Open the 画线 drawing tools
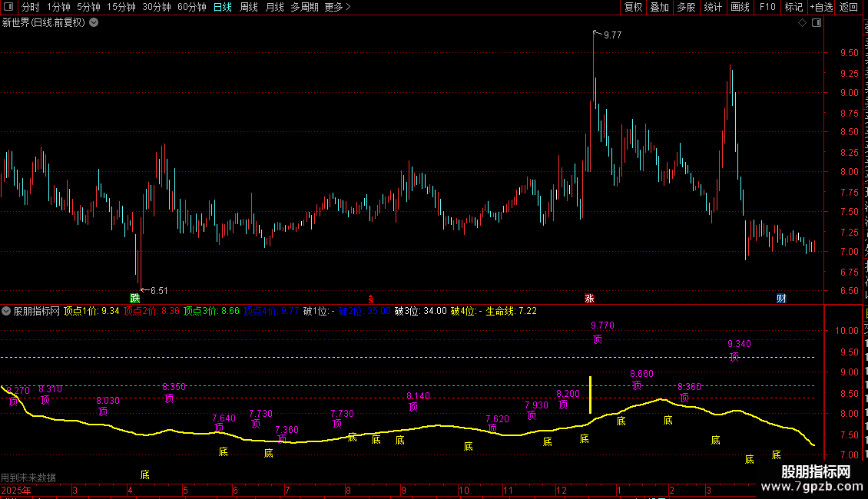The height and width of the screenshot is (499, 868). pos(740,7)
